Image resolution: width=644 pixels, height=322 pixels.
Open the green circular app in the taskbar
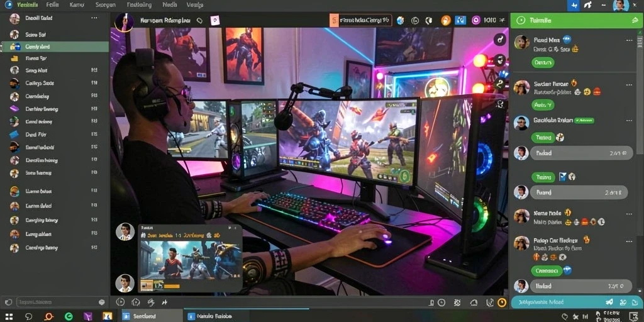pyautogui.click(x=69, y=317)
